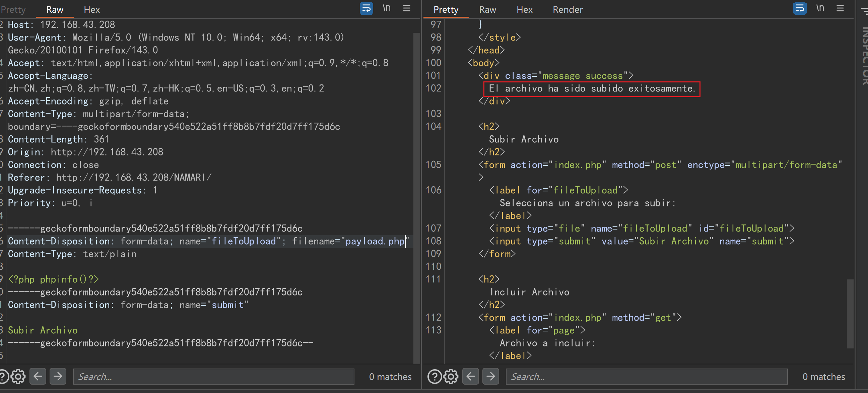Toggle word wrap icon in response panel
This screenshot has width=868, height=393.
tap(800, 8)
